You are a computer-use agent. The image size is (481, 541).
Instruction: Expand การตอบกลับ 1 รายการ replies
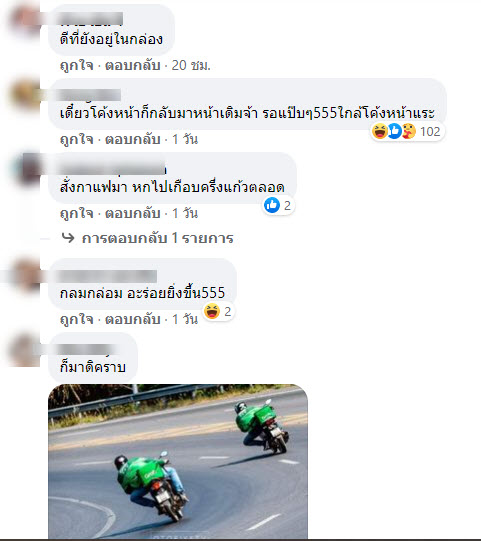tap(157, 238)
